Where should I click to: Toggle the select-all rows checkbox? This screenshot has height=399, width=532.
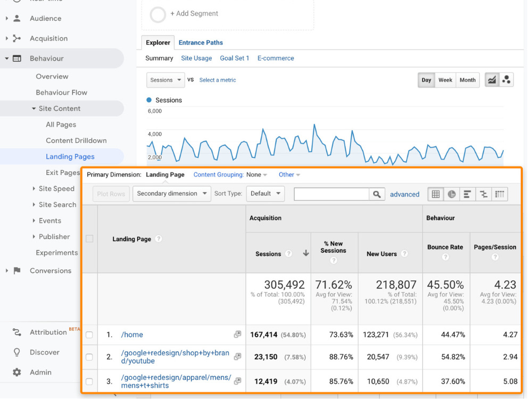[89, 238]
